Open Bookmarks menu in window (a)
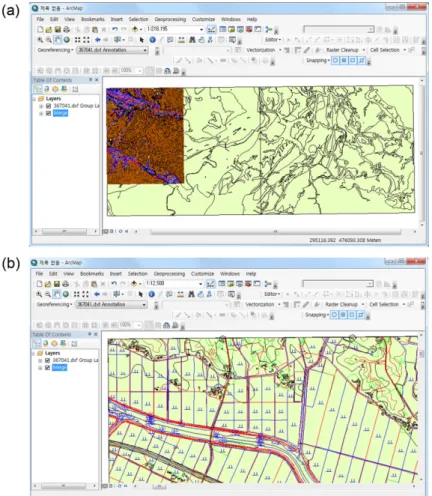The image size is (432, 496). (x=93, y=19)
